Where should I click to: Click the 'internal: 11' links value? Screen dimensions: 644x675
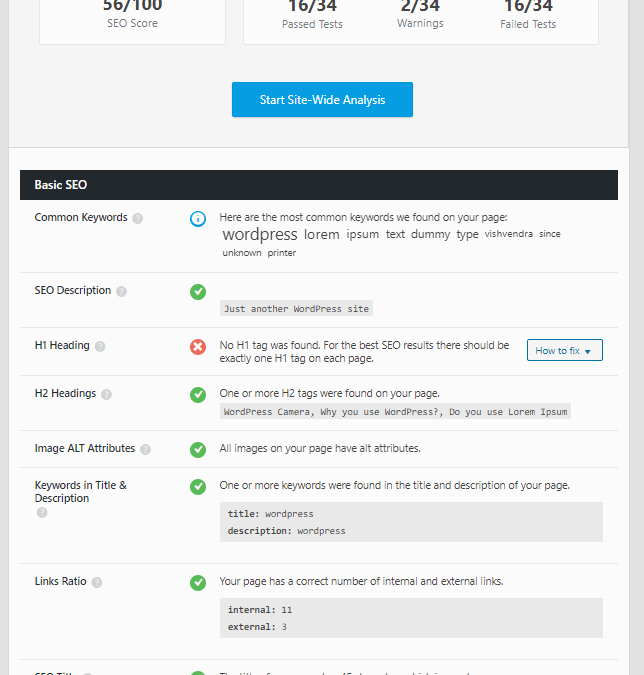(x=260, y=610)
